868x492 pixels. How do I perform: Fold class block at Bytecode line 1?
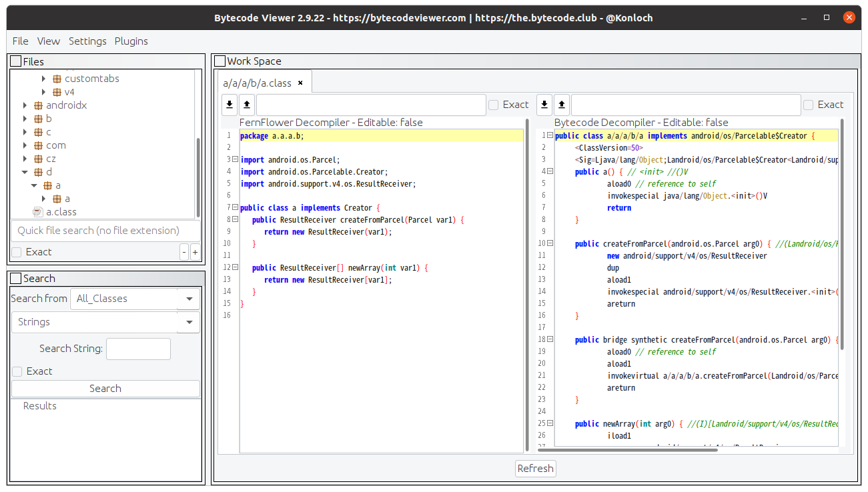[550, 135]
